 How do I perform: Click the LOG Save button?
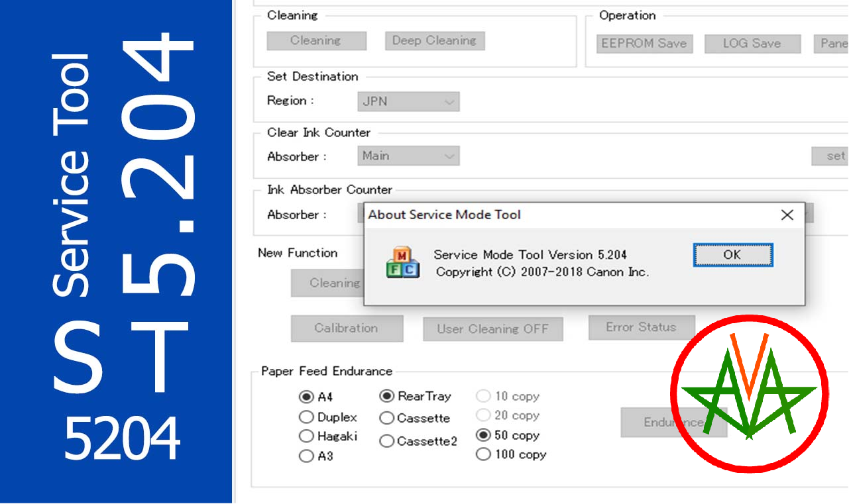click(x=752, y=44)
